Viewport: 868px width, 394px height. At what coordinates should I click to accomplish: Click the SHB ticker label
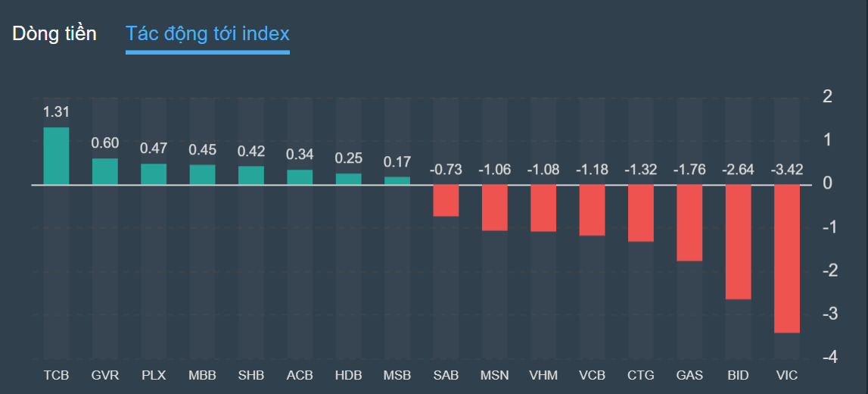click(250, 375)
